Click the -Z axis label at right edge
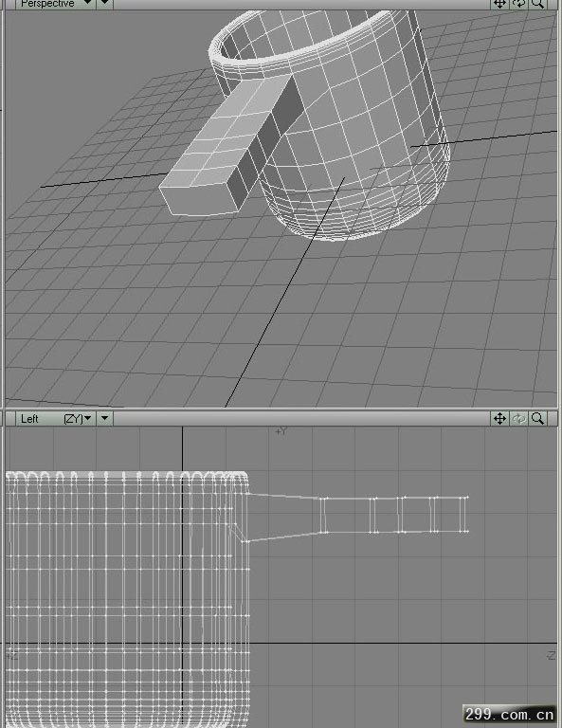562x728 pixels. [551, 656]
